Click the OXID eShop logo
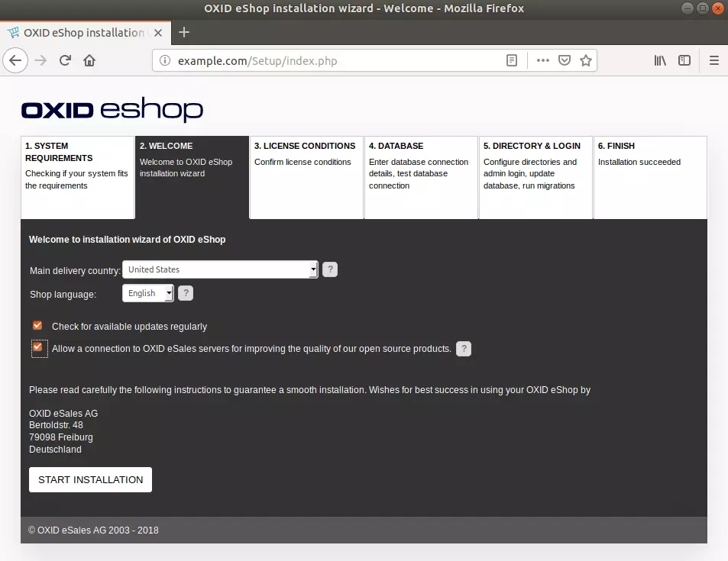 point(112,109)
